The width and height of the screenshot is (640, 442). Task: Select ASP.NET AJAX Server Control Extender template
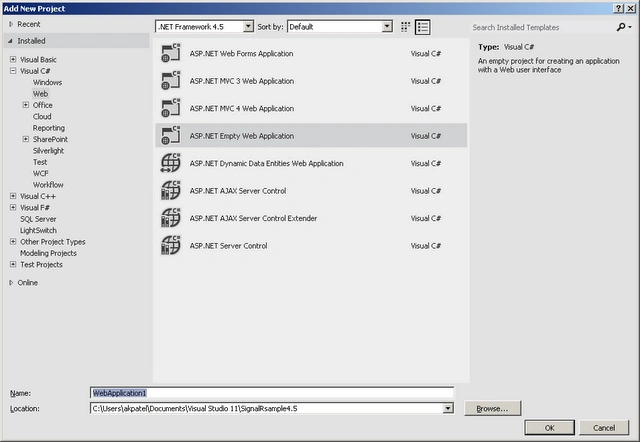pos(311,218)
